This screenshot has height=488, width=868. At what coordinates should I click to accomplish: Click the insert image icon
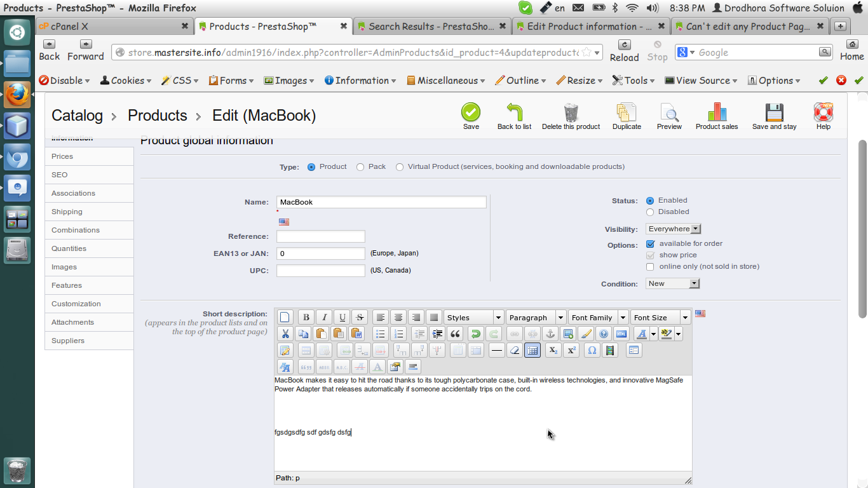(x=568, y=334)
